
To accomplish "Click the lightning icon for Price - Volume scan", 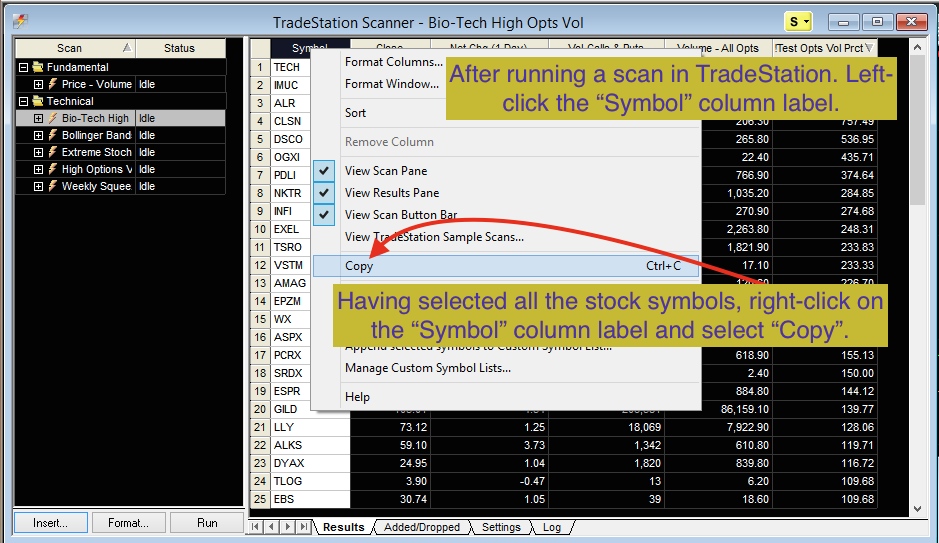I will tap(53, 84).
